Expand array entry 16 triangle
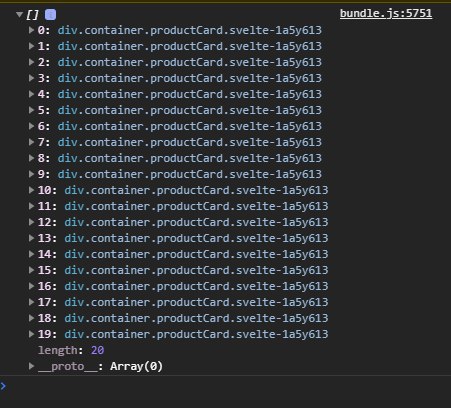The image size is (451, 408). tap(31, 286)
